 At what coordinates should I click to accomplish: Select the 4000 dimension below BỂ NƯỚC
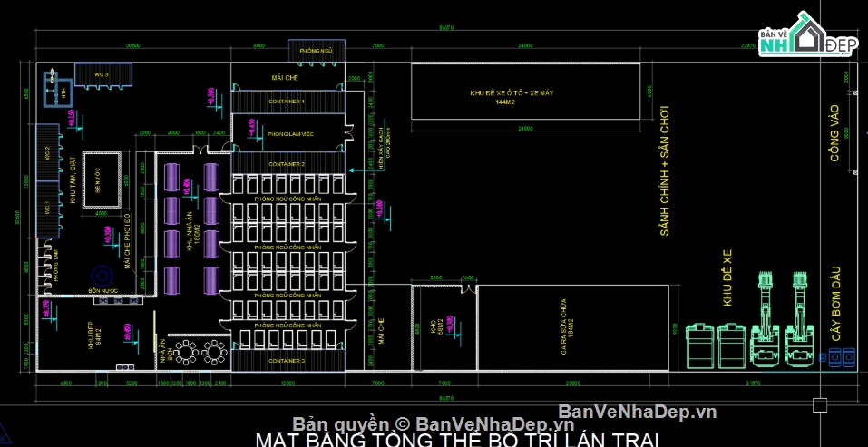(x=102, y=214)
